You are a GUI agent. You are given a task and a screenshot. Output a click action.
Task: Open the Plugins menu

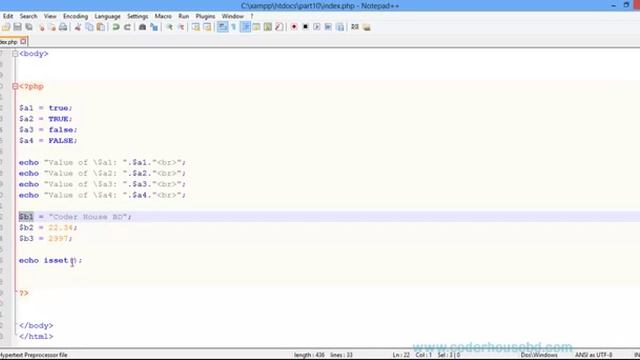point(205,16)
